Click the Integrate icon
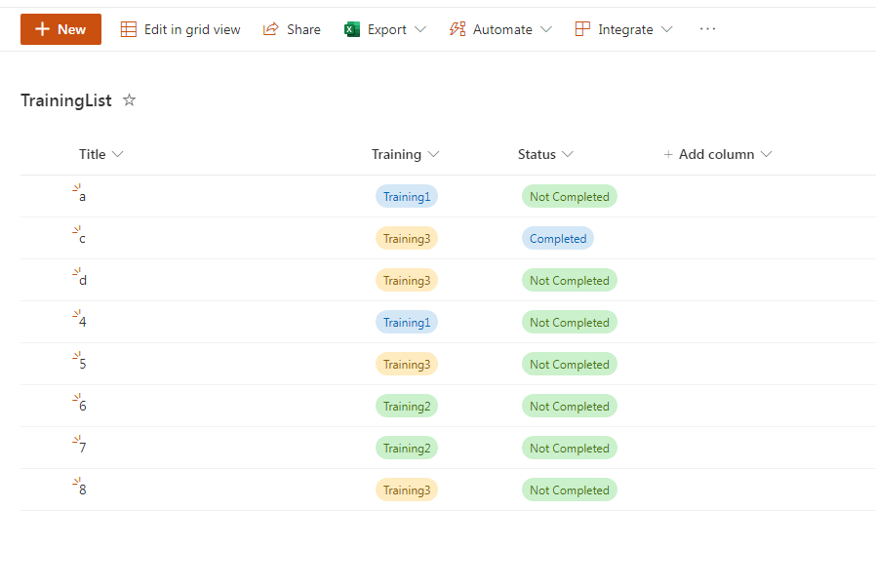 [x=582, y=29]
